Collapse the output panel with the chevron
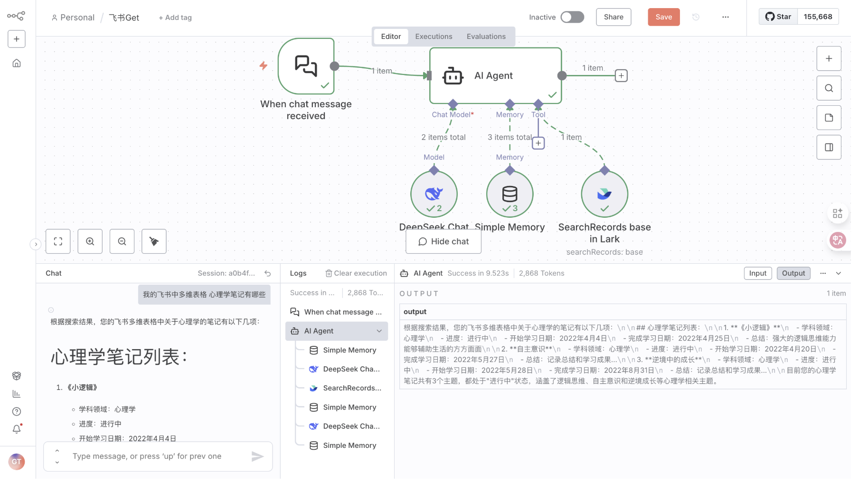 [839, 273]
